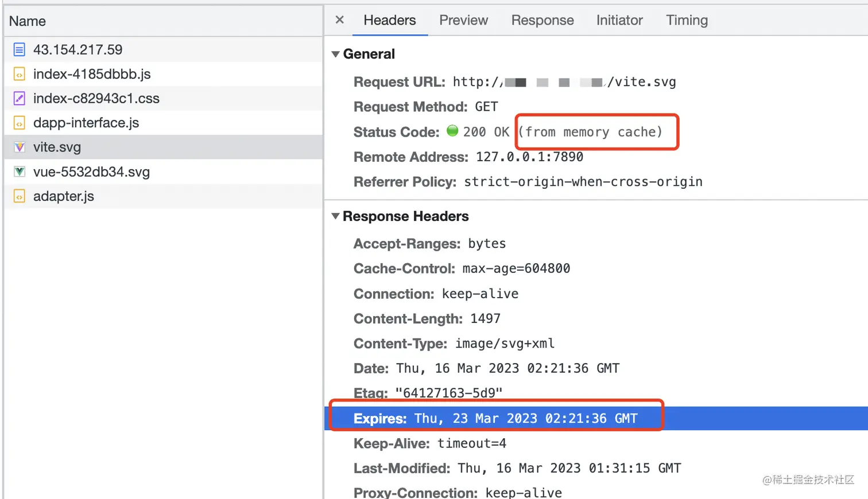The height and width of the screenshot is (499, 868).
Task: Click the Vite logo icon beside vite.svg
Action: click(x=19, y=147)
